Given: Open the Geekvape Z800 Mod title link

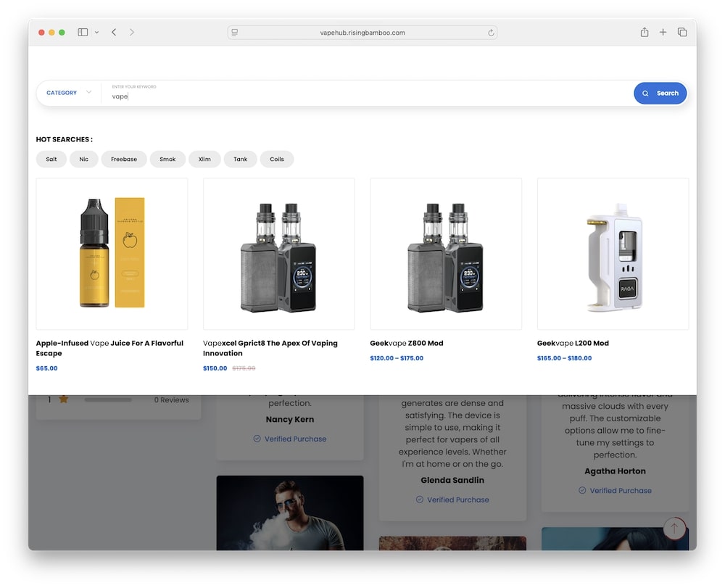Looking at the screenshot, I should (x=407, y=343).
